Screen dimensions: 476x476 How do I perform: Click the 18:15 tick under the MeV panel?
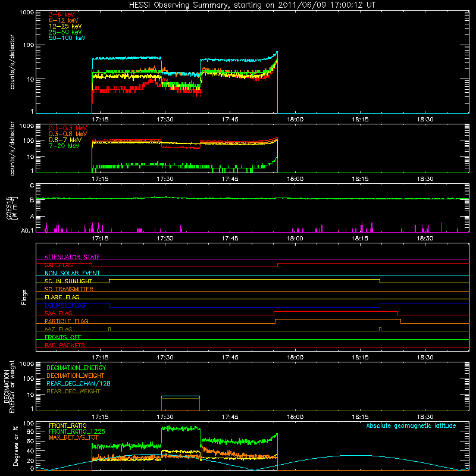tap(360, 179)
